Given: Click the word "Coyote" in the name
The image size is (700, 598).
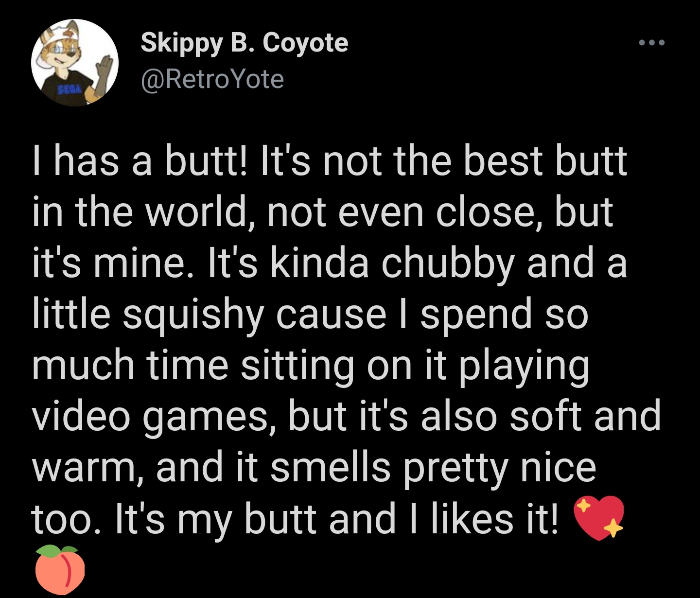Looking at the screenshot, I should point(306,44).
